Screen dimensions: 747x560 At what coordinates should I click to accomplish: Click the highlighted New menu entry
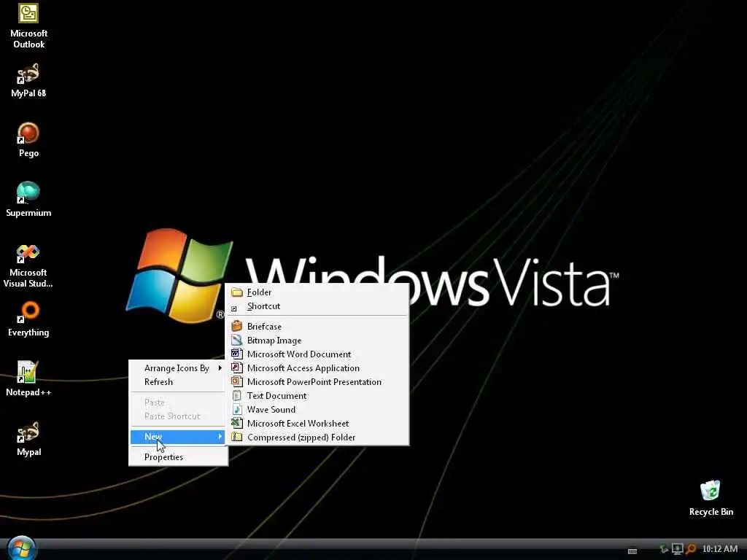[178, 437]
